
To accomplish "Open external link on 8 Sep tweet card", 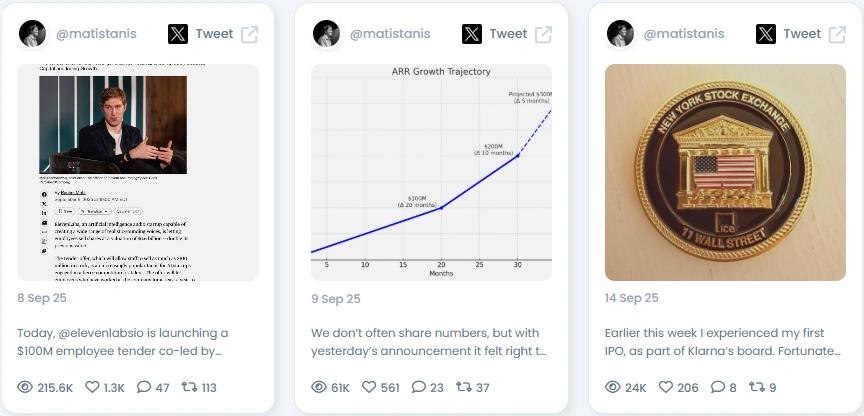I will point(250,34).
